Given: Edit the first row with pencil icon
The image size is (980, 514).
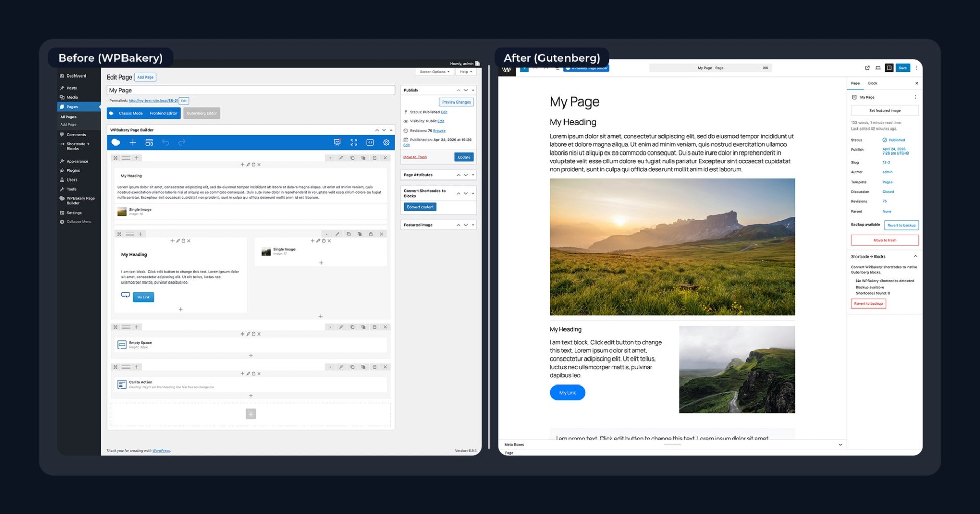Looking at the screenshot, I should point(341,158).
